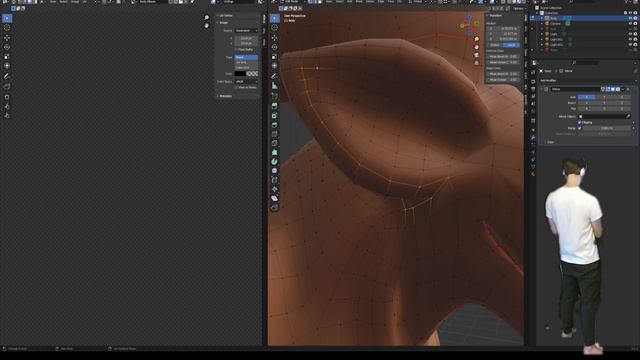
Task: Toggle Float Buffer checkbox in Image panel
Action: tap(236, 49)
